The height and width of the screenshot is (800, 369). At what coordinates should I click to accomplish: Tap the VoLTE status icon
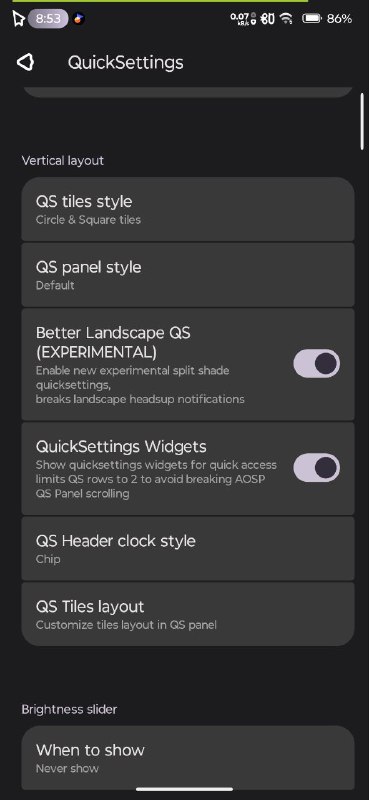click(267, 19)
